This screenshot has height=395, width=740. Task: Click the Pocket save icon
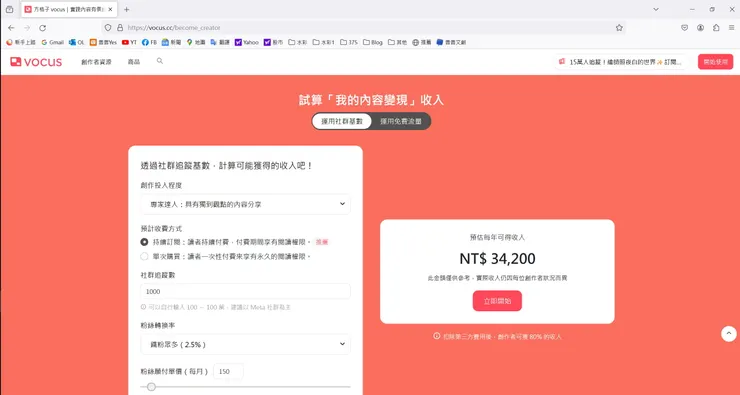tap(684, 28)
